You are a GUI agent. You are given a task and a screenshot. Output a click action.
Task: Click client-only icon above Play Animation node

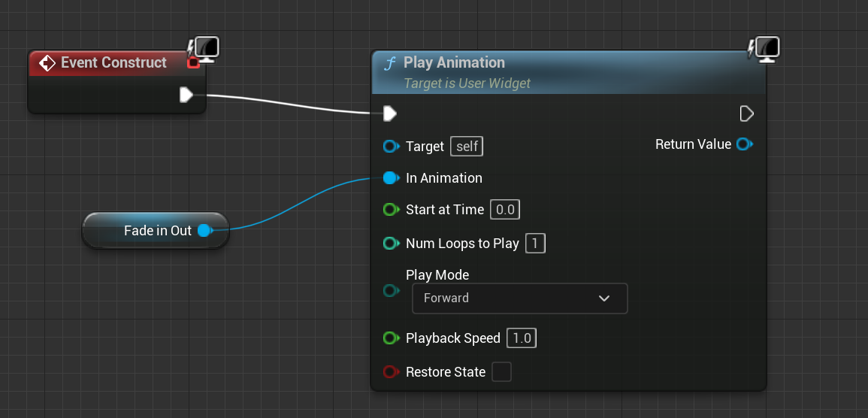coord(764,50)
